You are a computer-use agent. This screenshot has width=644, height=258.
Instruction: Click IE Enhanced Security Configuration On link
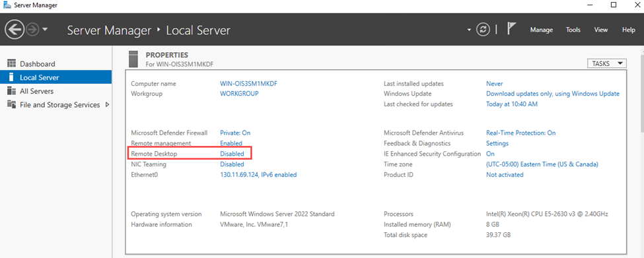(490, 154)
